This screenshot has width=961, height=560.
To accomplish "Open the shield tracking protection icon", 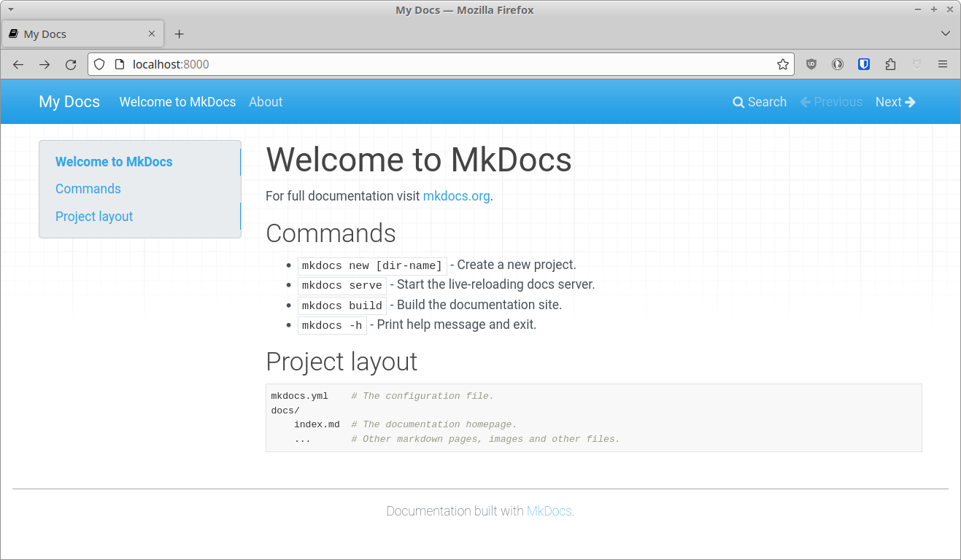I will (99, 64).
